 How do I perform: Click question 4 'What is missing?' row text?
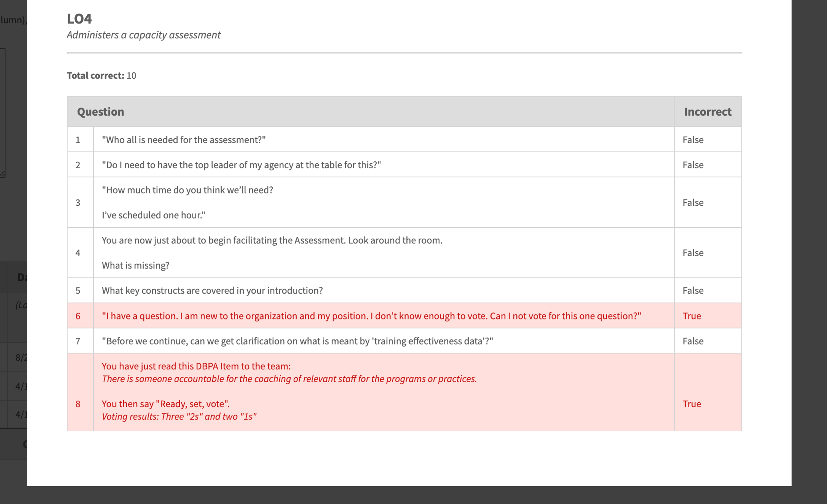pyautogui.click(x=135, y=265)
